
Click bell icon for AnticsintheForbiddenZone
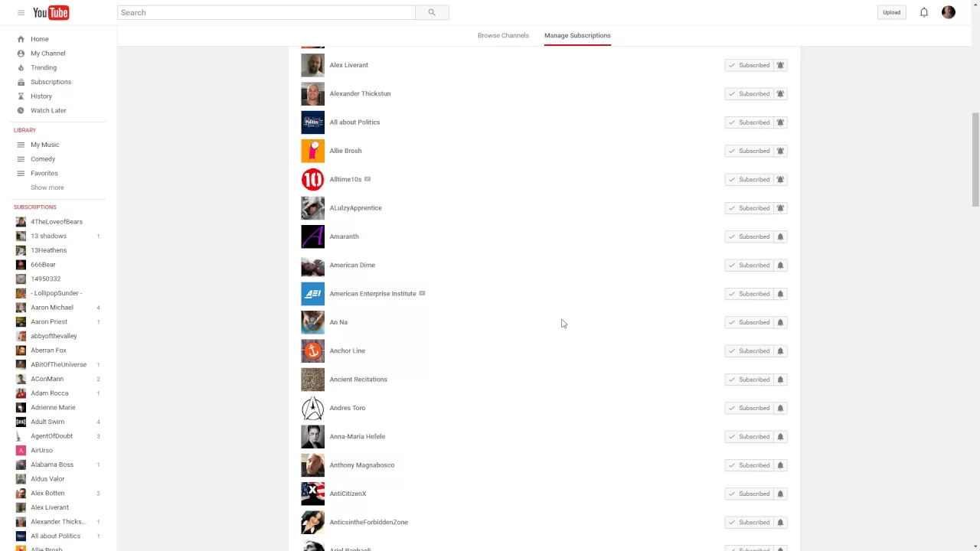780,522
